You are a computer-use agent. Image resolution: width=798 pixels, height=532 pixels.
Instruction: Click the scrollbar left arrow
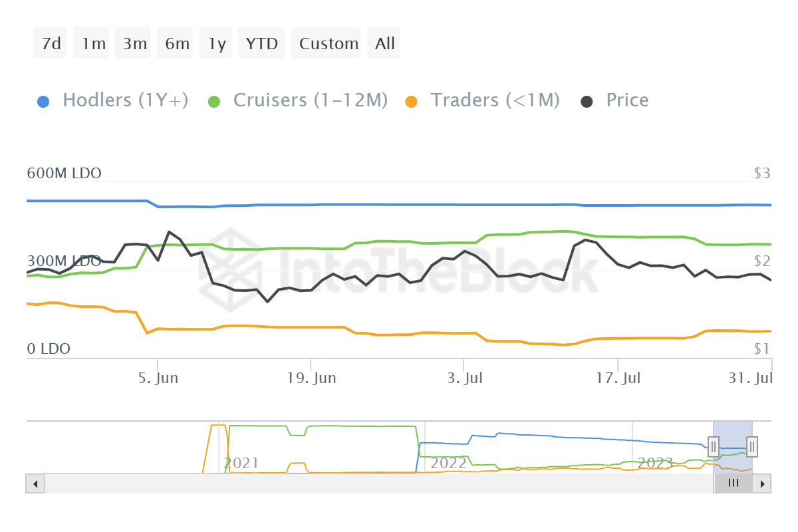point(35,483)
